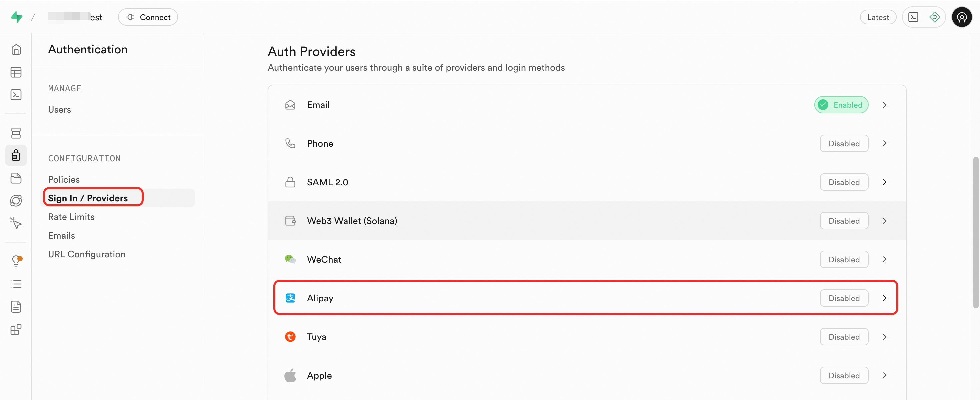
Task: Click the Supabase lightning logo
Action: (16, 17)
